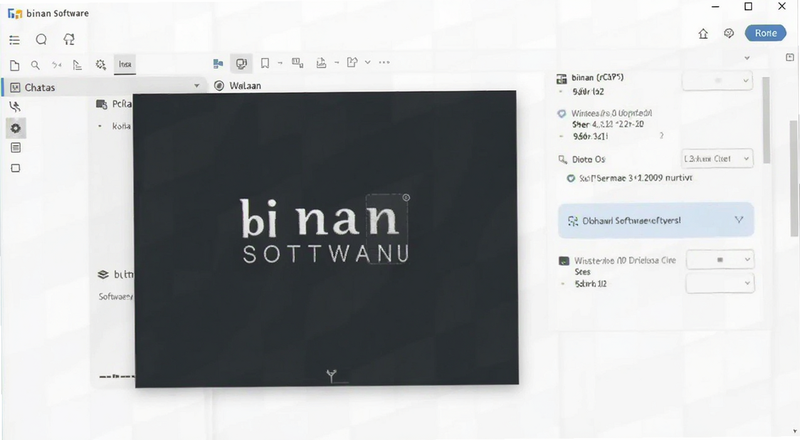The image size is (800, 440).
Task: Click the arrows merge icon in toolbar
Action: point(57,65)
